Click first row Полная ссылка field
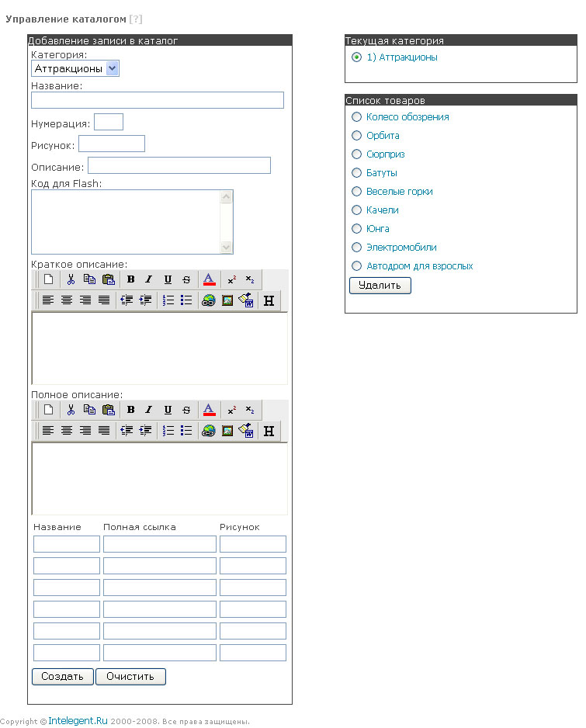Viewport: 586px width, 728px height. [160, 544]
